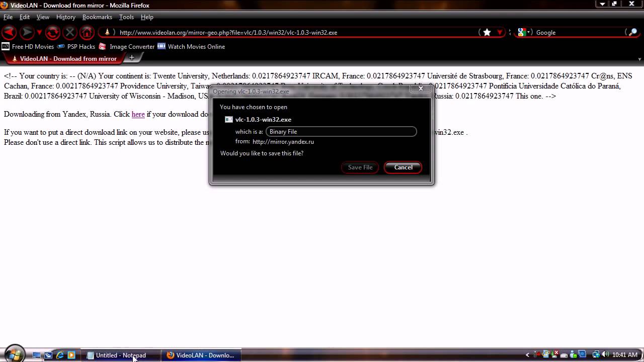Click the VideoLAN - Downlo... taskbar button
The image size is (644, 362).
[x=201, y=355]
